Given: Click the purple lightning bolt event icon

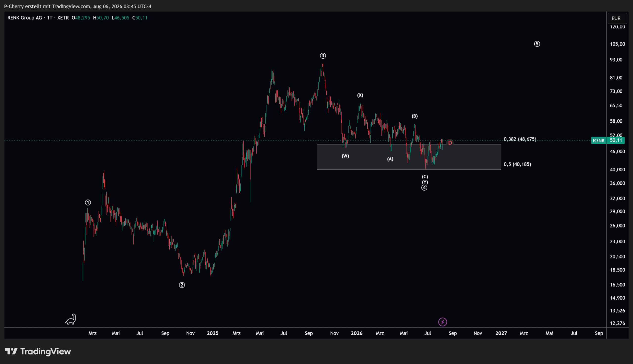Looking at the screenshot, I should (x=443, y=322).
